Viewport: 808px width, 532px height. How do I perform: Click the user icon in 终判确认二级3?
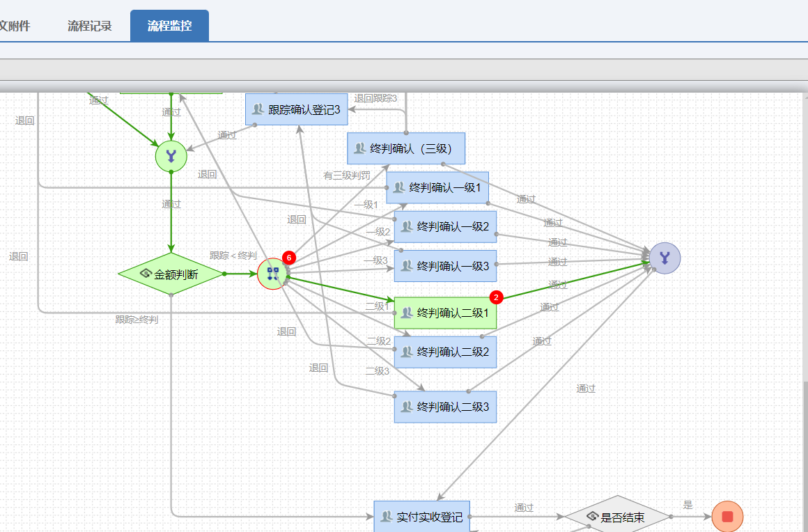pos(407,407)
